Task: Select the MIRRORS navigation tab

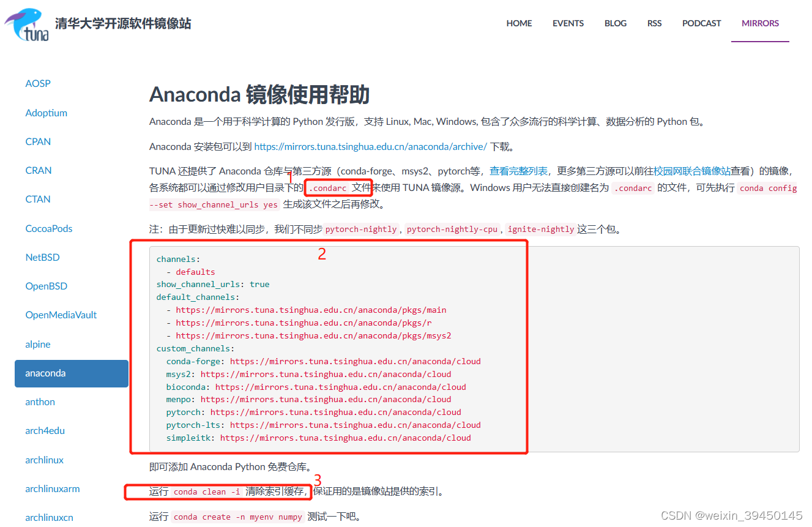Action: point(760,23)
